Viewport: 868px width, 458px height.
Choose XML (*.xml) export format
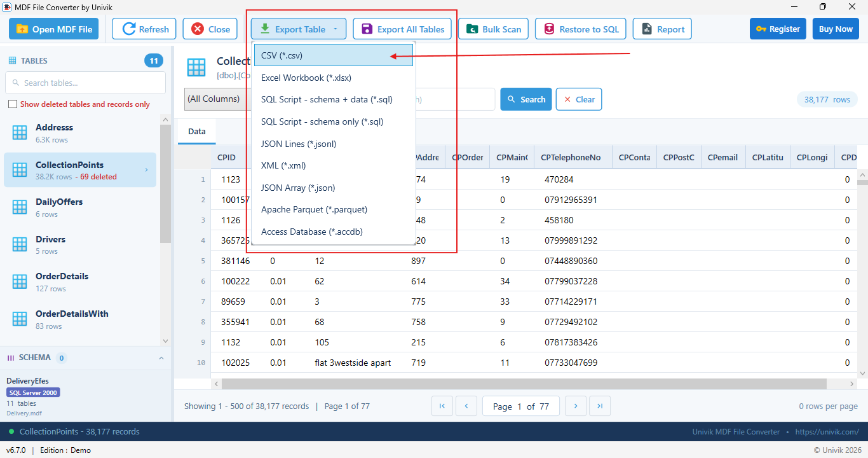334,165
